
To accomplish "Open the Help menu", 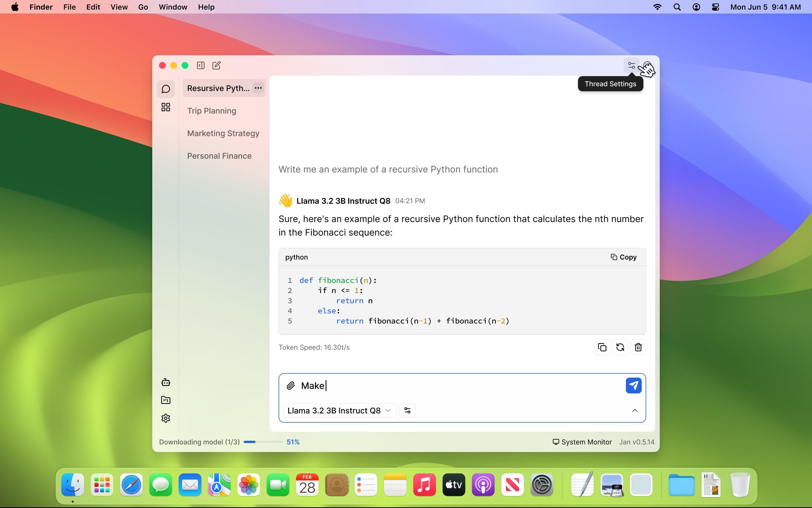I will click(206, 7).
